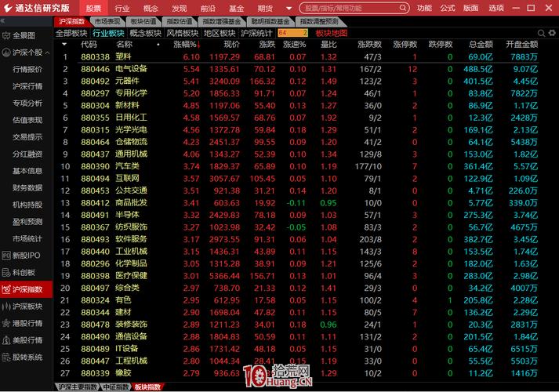Open the 行业 top menu
This screenshot has height=392, width=559.
point(122,8)
